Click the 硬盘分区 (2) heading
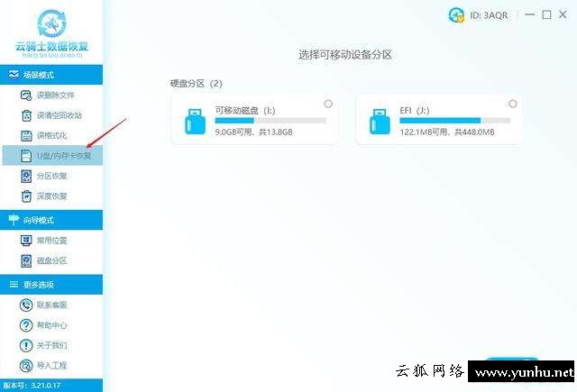This screenshot has width=577, height=392. pos(197,84)
